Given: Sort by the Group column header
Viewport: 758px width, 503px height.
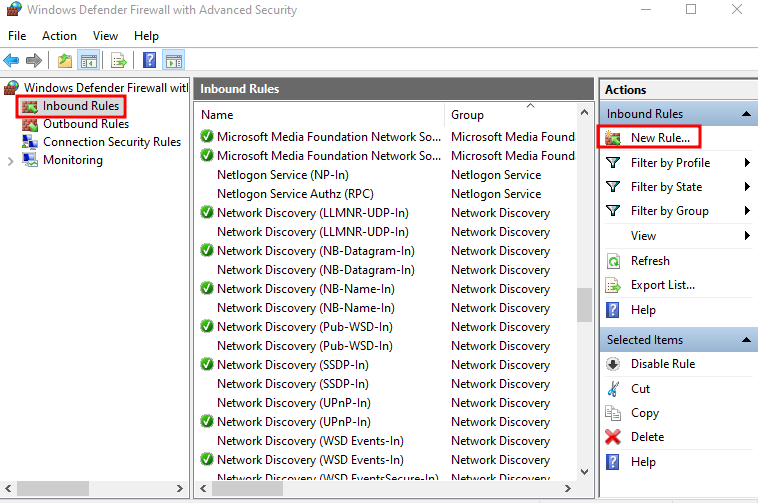Looking at the screenshot, I should pos(510,115).
